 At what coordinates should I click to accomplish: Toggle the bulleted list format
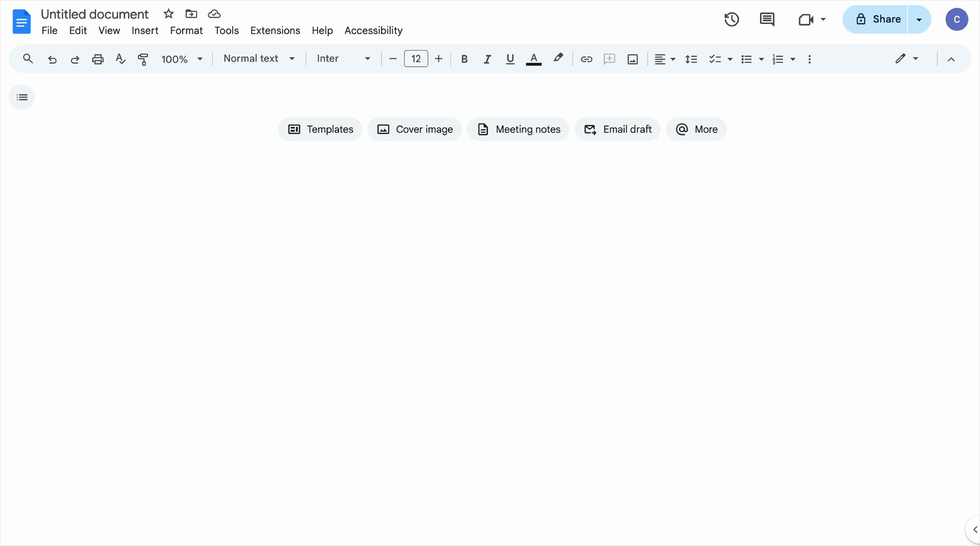click(745, 58)
